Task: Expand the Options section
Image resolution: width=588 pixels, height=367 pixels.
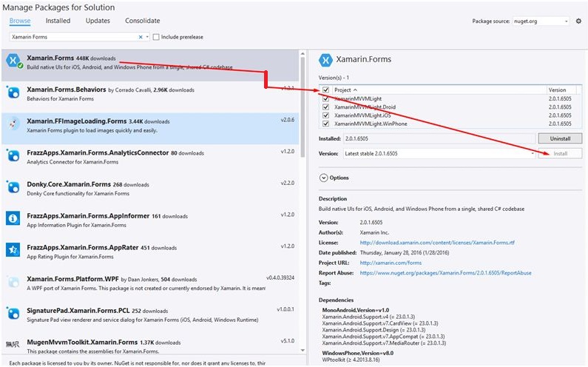Action: [324, 178]
